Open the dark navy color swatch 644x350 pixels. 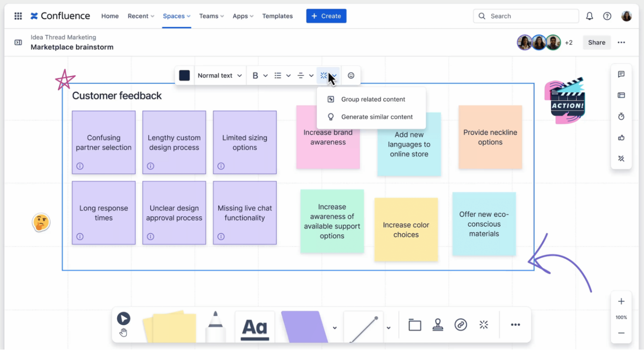[x=184, y=75]
